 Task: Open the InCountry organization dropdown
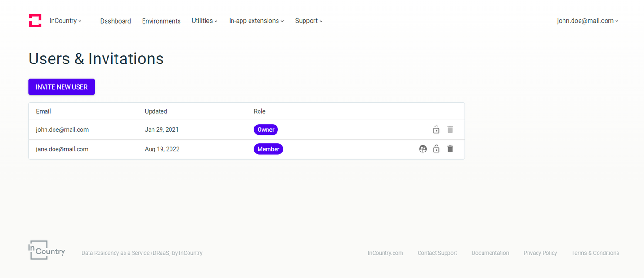pos(65,20)
